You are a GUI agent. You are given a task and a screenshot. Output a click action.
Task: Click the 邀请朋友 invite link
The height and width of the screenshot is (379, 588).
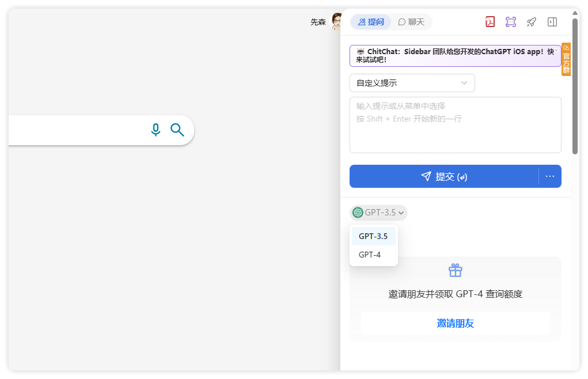455,323
